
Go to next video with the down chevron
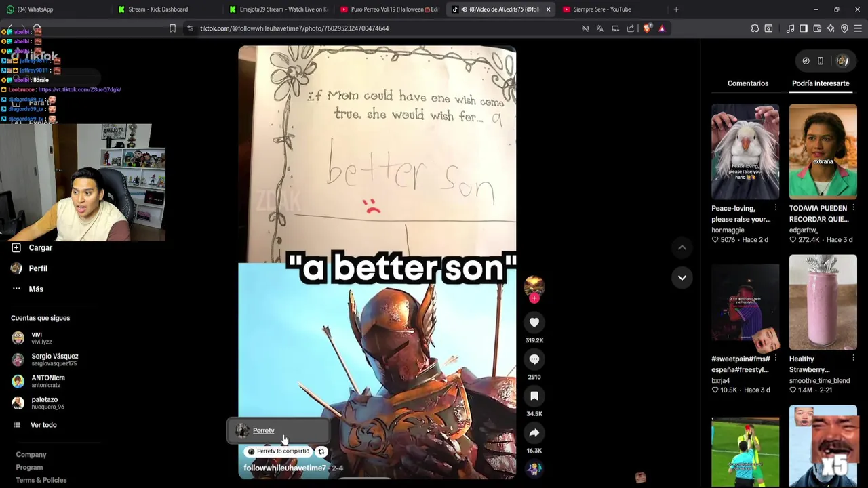[682, 277]
